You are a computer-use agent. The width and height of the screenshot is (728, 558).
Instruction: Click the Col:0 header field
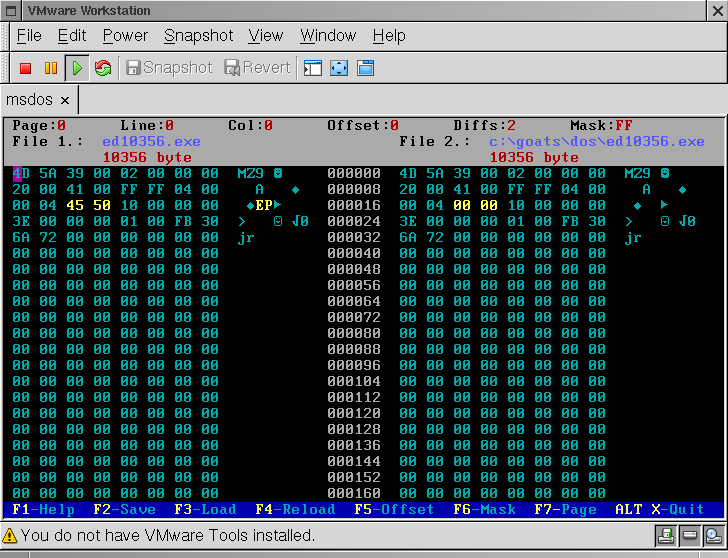[250, 125]
